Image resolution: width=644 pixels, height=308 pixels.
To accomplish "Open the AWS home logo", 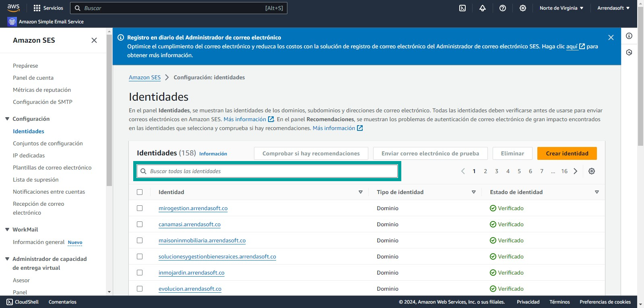I will (13, 8).
